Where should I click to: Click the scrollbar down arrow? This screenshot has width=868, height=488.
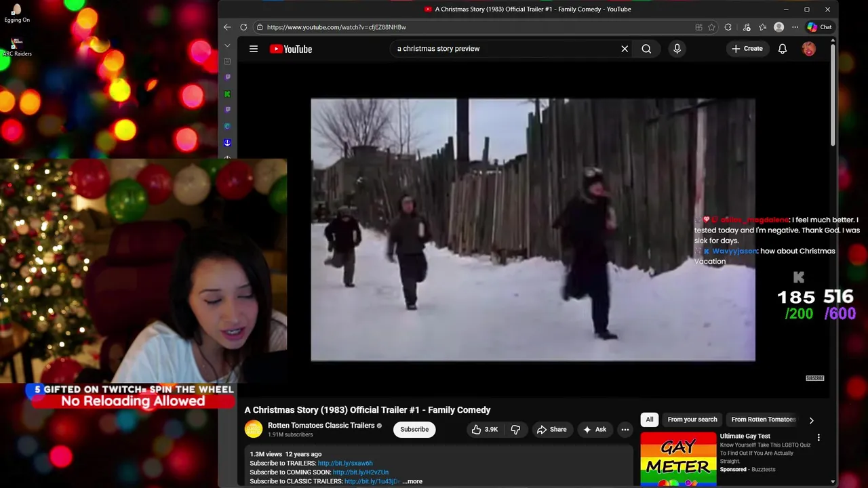point(833,482)
